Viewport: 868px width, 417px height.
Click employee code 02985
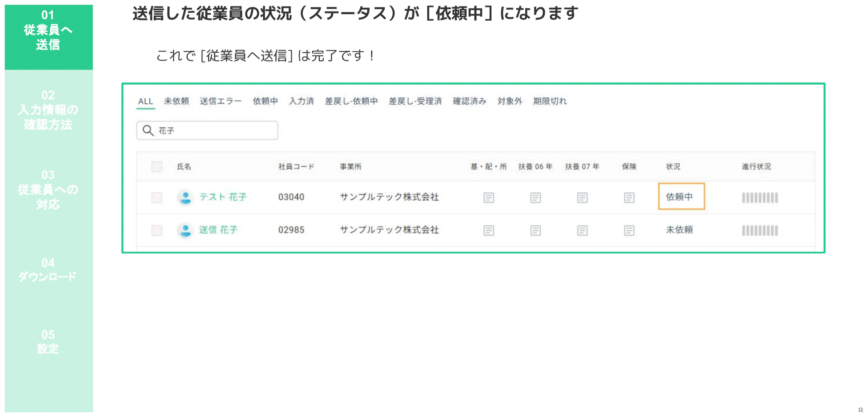pos(291,230)
